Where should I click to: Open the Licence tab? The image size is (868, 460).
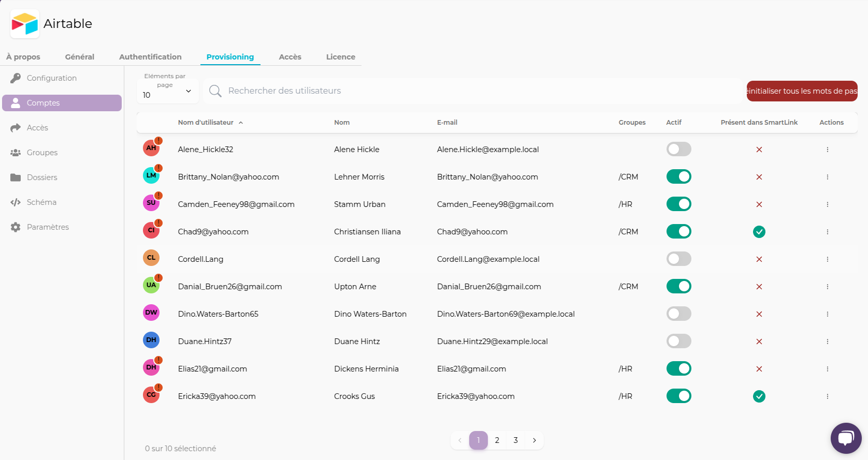(x=340, y=57)
